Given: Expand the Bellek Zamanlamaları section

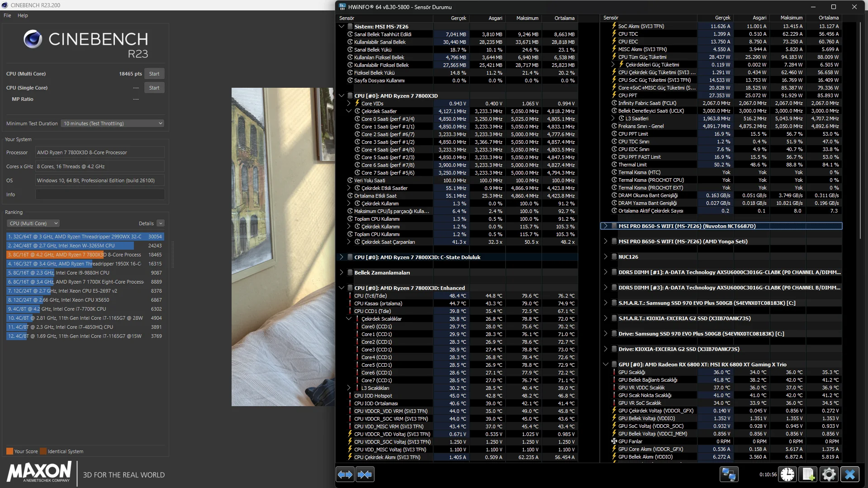Looking at the screenshot, I should [342, 273].
